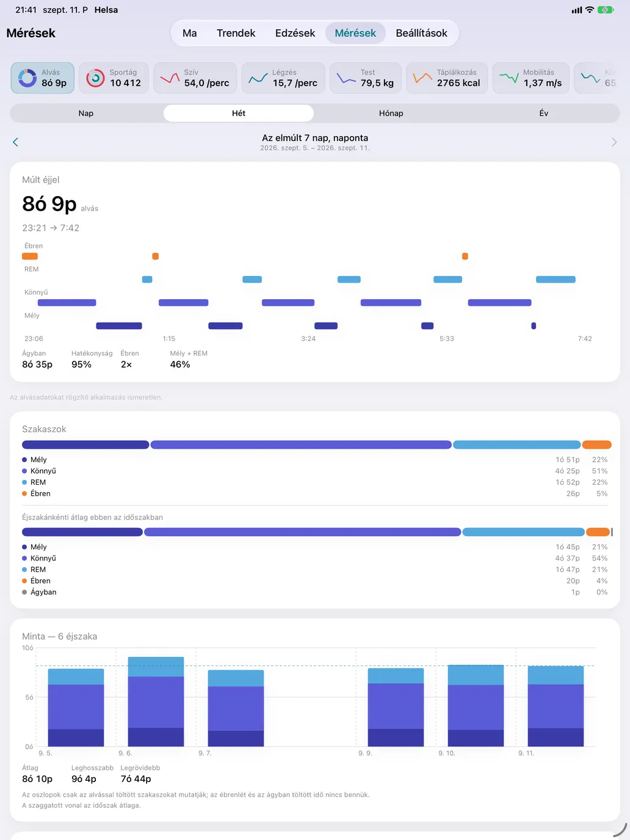Select the Hónap time range segment
The image size is (630, 840).
point(391,113)
